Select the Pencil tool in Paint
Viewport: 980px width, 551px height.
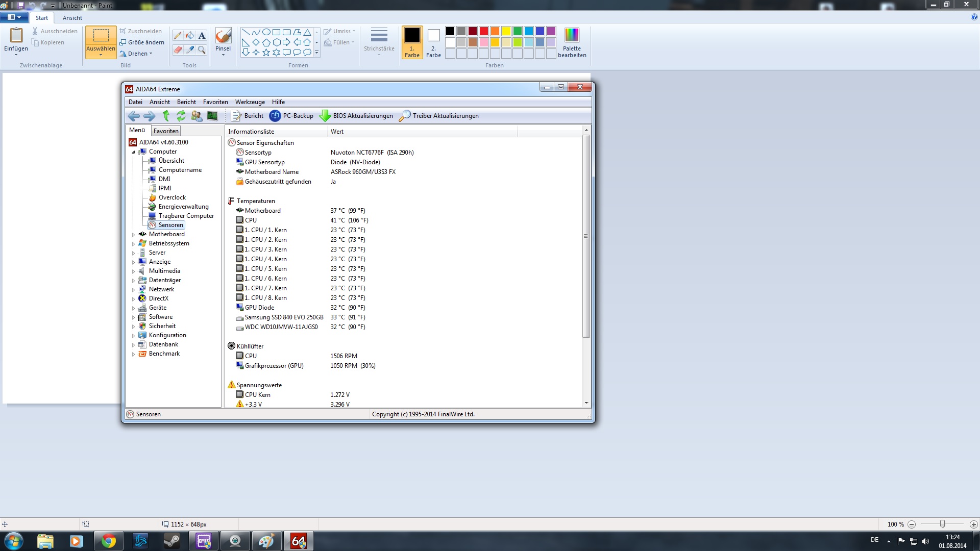[x=178, y=36]
